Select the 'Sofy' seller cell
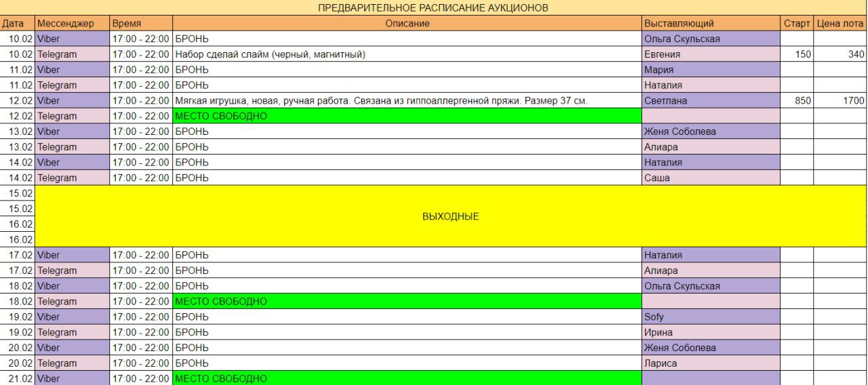This screenshot has height=385, width=868. pyautogui.click(x=711, y=317)
